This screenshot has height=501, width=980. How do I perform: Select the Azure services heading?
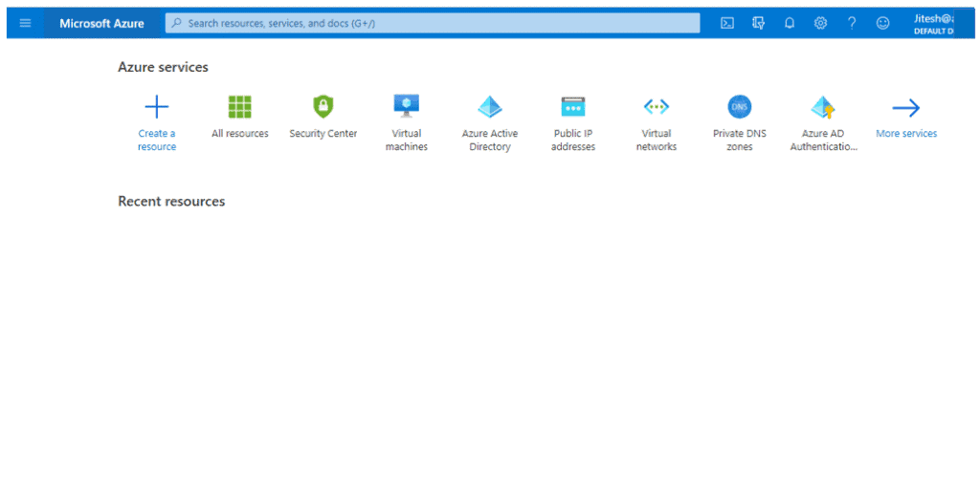pyautogui.click(x=163, y=67)
